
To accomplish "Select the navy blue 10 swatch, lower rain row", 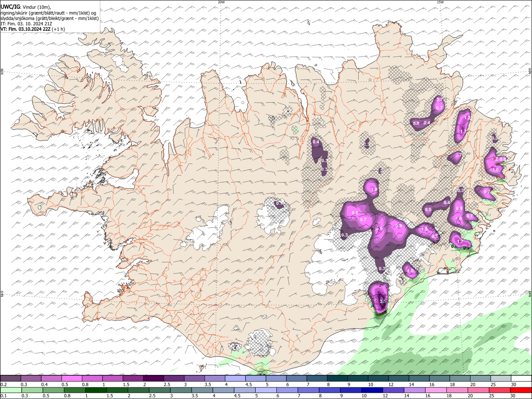I will click(372, 390).
